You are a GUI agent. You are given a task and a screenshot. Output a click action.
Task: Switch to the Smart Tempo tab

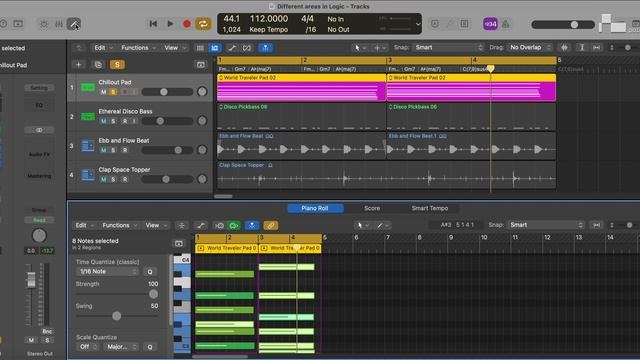coord(430,208)
